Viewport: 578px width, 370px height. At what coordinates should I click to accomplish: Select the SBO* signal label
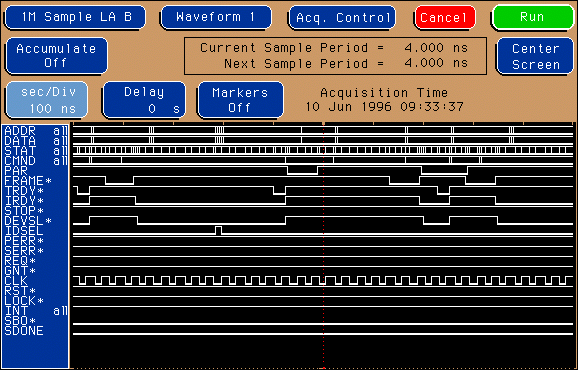(x=20, y=321)
